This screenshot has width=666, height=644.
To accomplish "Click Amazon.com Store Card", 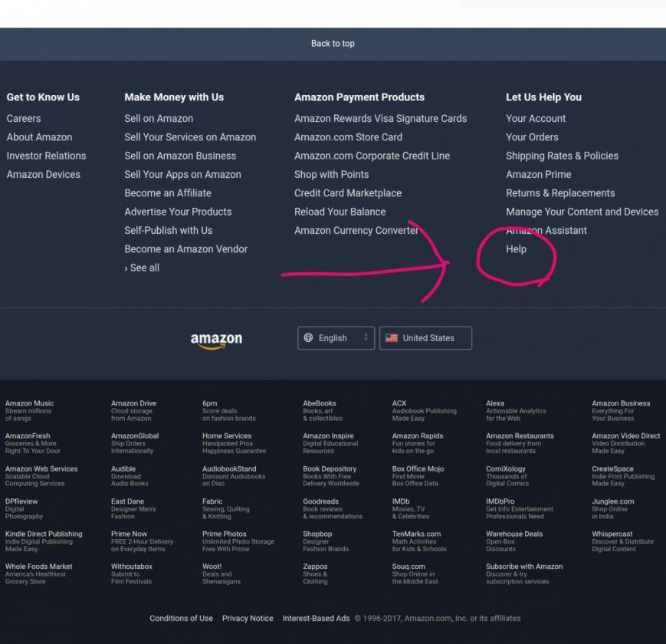I will coord(348,137).
